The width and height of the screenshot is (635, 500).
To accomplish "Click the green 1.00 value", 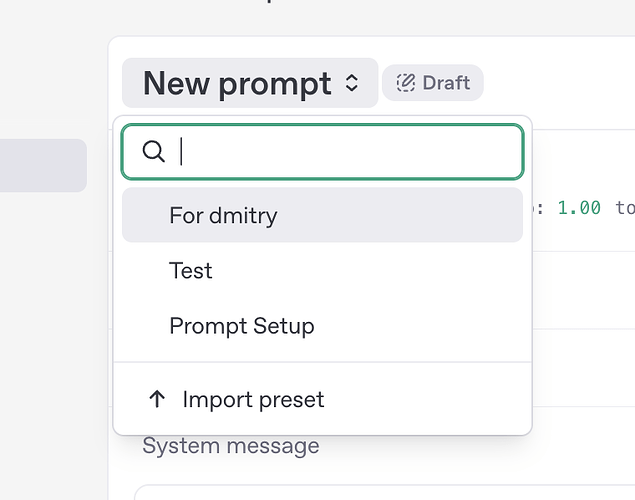I will [x=579, y=207].
